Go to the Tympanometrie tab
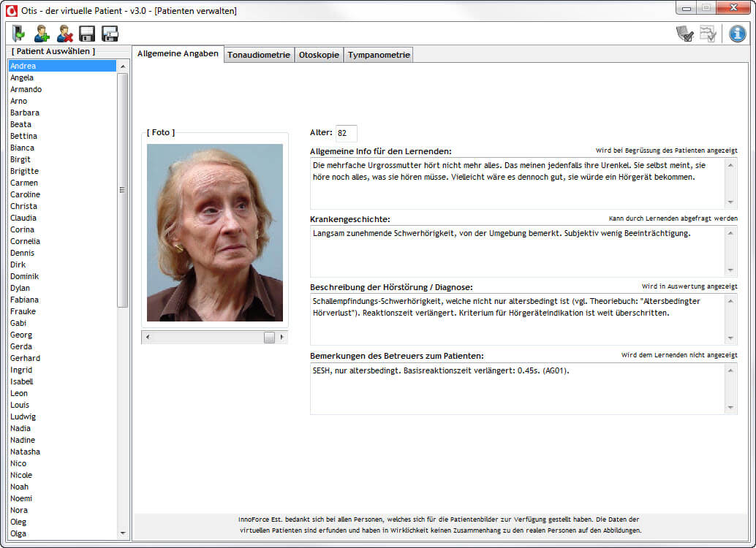 coord(378,55)
